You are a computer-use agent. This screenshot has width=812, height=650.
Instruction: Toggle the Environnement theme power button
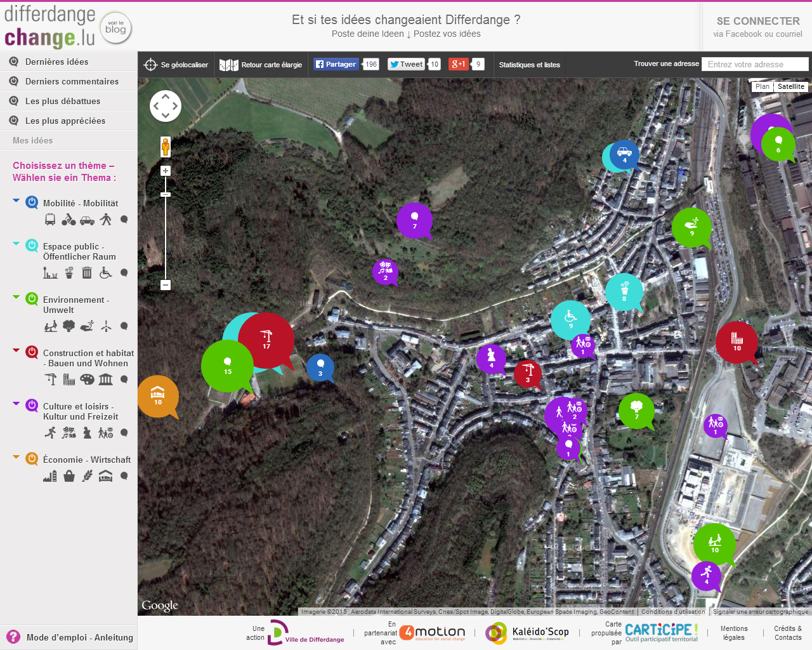tap(32, 299)
